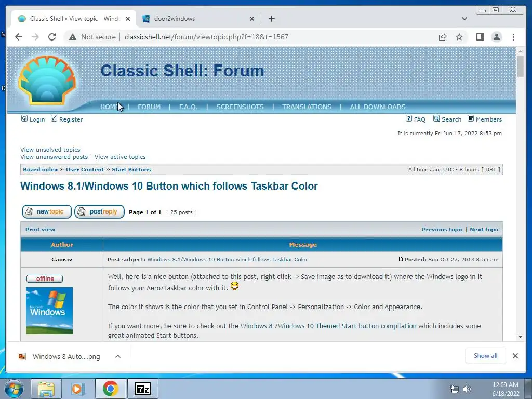Open the Members list link
532x399 pixels.
(488, 119)
